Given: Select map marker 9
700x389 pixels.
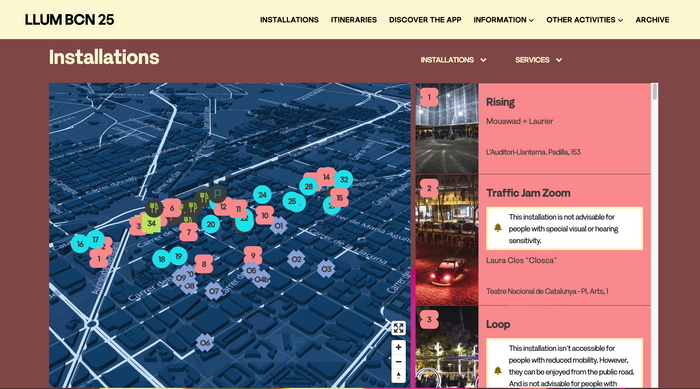Looking at the screenshot, I should [x=253, y=256].
